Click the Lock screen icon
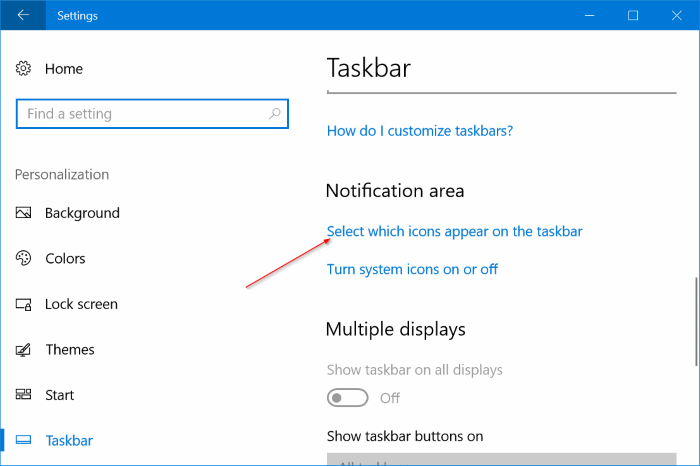Viewport: 700px width, 466px height. [x=23, y=304]
